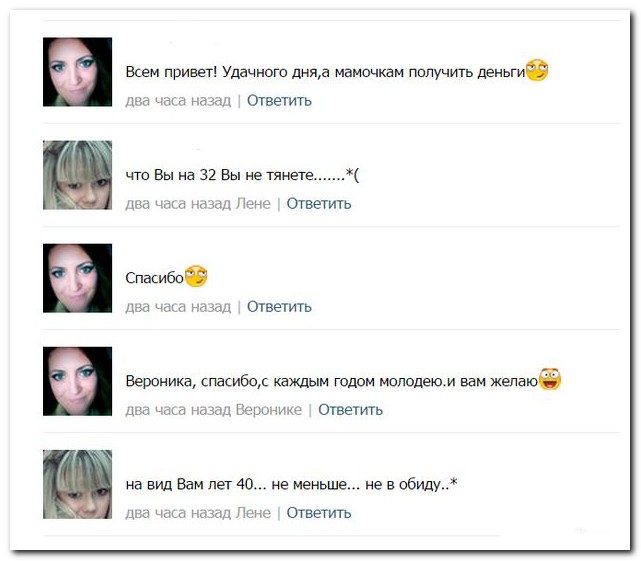Click "два часа назад" before "Веронике"
The image size is (641, 561).
pos(178,410)
